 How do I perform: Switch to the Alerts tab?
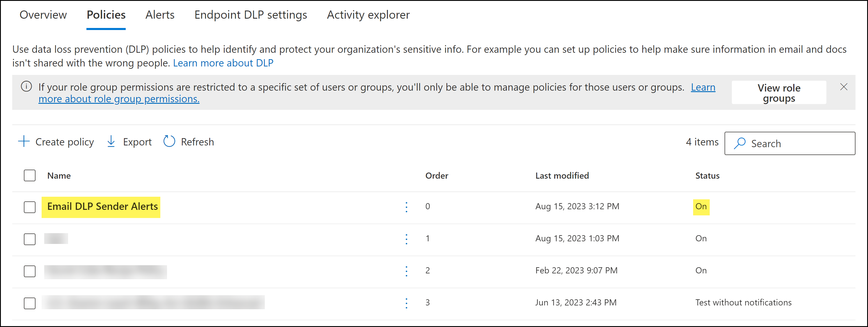pyautogui.click(x=160, y=15)
